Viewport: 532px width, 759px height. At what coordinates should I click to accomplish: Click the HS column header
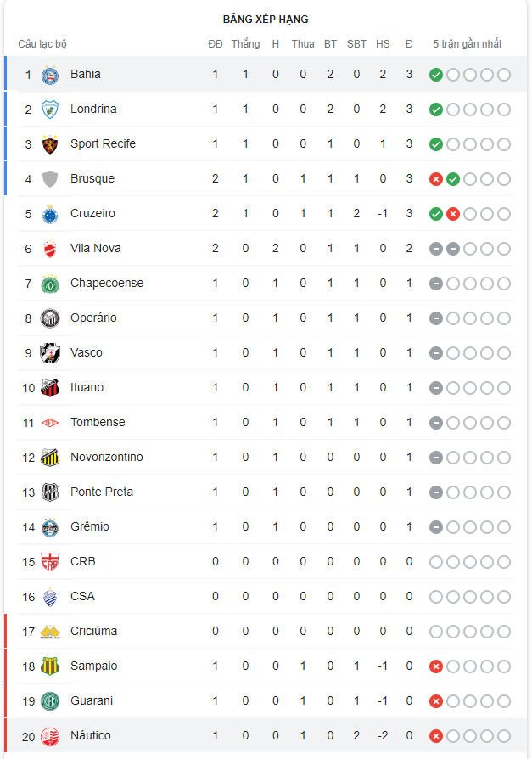pos(383,44)
